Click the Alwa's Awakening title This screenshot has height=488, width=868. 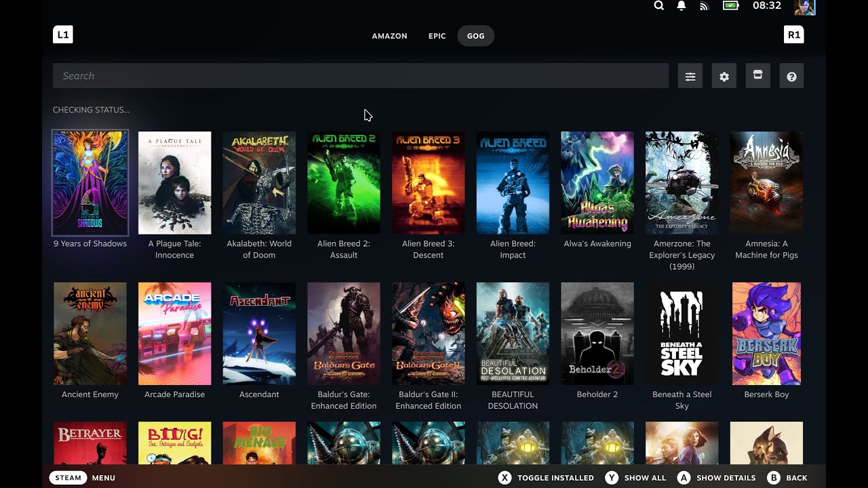click(x=597, y=244)
